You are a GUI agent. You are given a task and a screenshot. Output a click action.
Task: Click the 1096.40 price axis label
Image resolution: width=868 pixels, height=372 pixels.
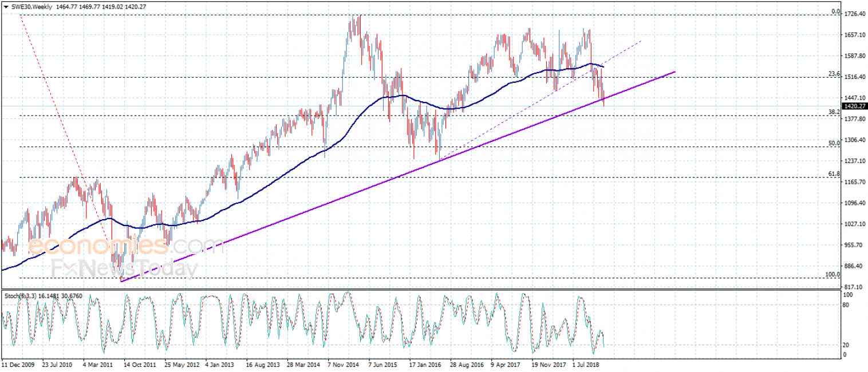(855, 203)
